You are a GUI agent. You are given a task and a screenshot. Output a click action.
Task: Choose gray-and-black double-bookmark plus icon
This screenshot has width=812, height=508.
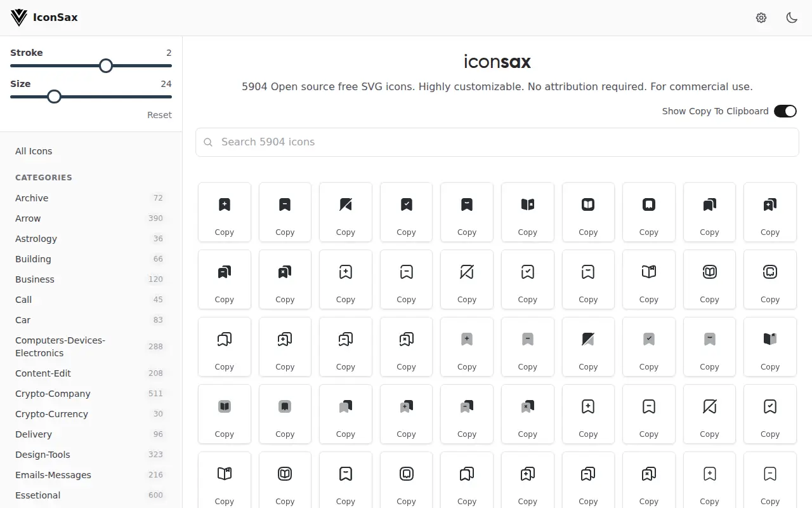point(407,406)
